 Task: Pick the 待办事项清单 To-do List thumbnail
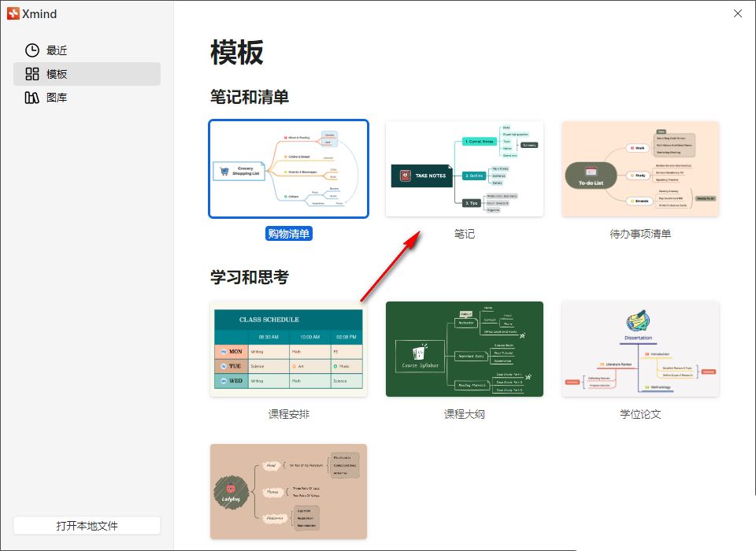[640, 168]
